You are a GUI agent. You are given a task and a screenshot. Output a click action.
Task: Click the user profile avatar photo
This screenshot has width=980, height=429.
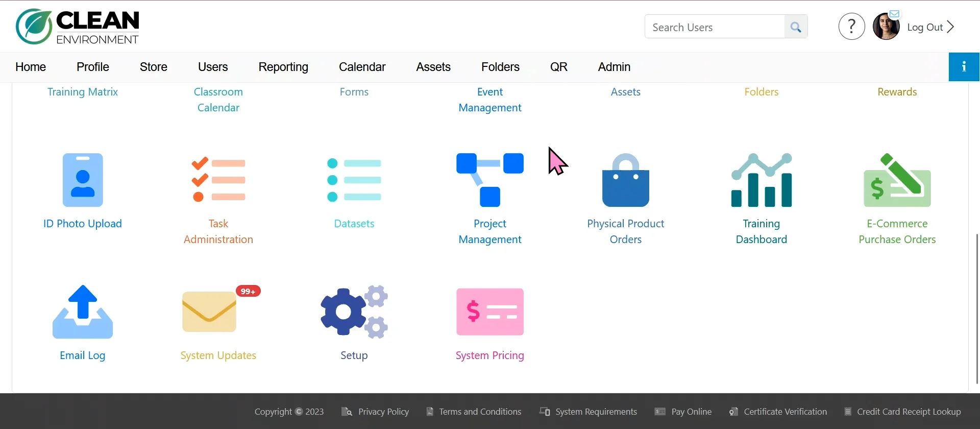[886, 27]
